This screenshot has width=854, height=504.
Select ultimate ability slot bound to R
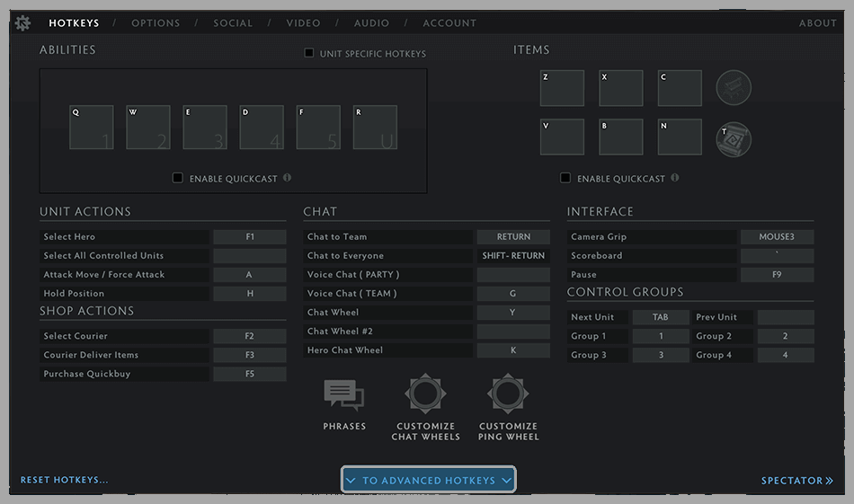point(375,128)
